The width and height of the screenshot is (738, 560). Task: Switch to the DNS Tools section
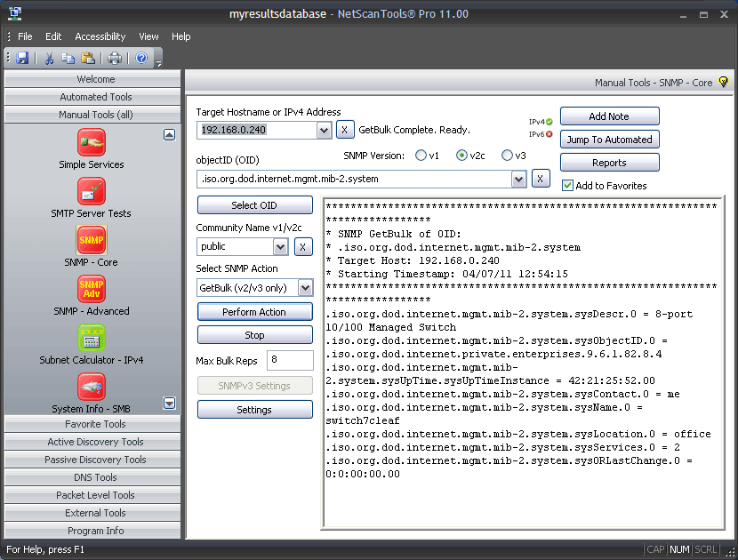(92, 477)
